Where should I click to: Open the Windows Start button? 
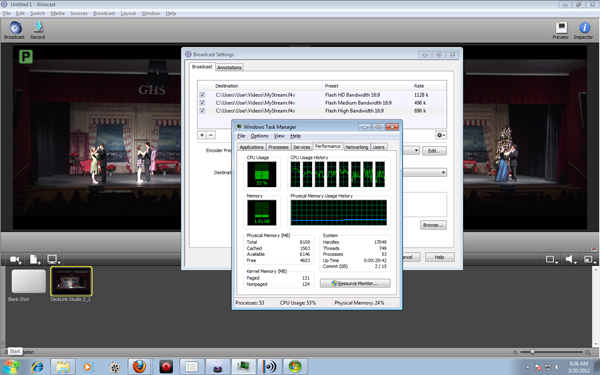coord(11,367)
